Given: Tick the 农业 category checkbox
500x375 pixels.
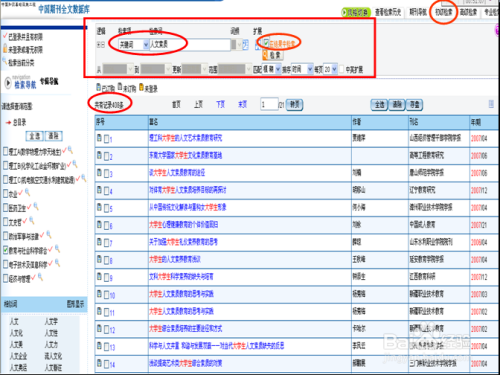Looking at the screenshot, I should (x=5, y=193).
